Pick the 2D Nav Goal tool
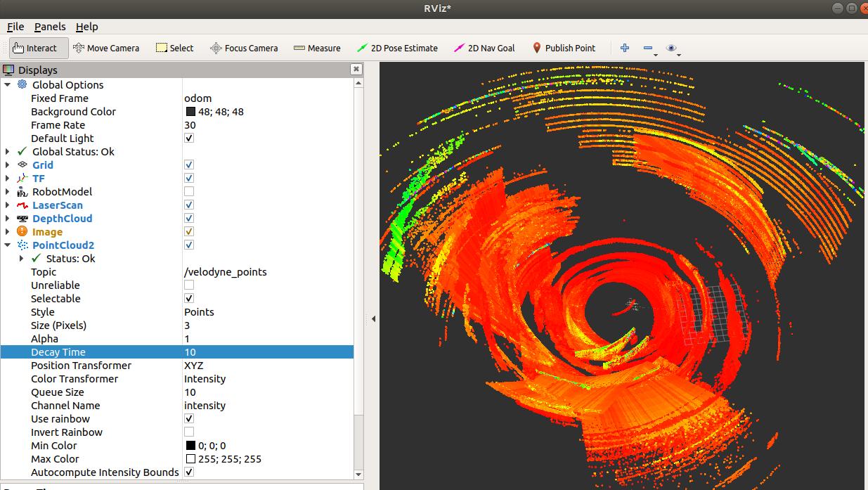 (x=484, y=48)
